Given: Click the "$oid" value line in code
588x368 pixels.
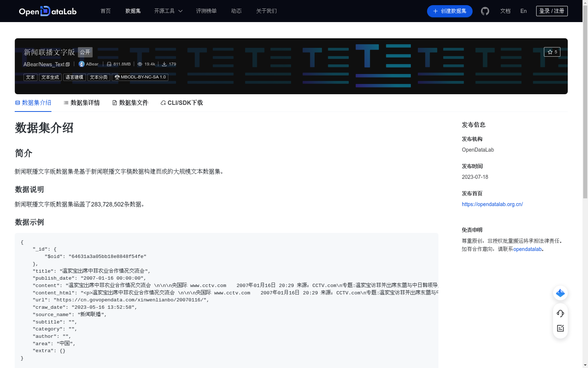Looking at the screenshot, I should point(96,256).
